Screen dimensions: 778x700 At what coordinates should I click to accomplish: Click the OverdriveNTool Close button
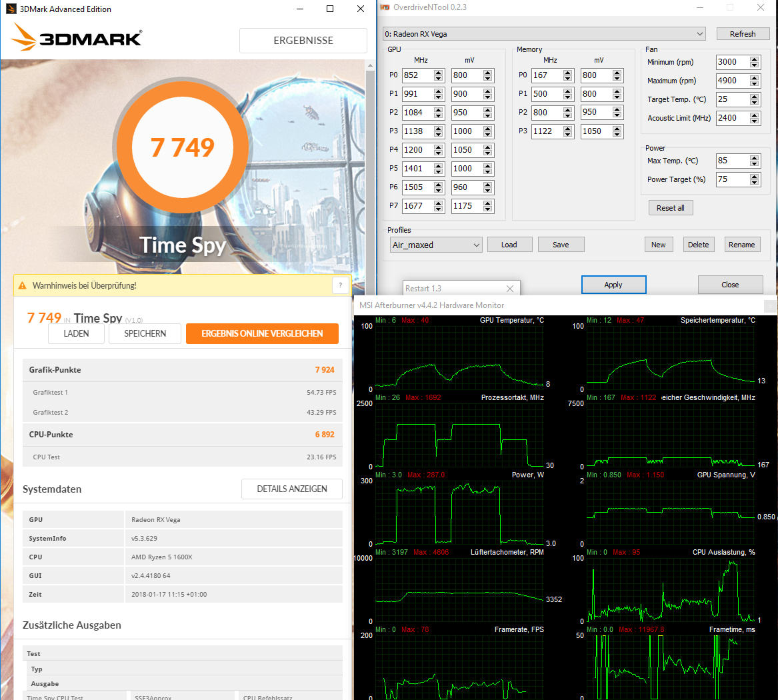tap(730, 285)
